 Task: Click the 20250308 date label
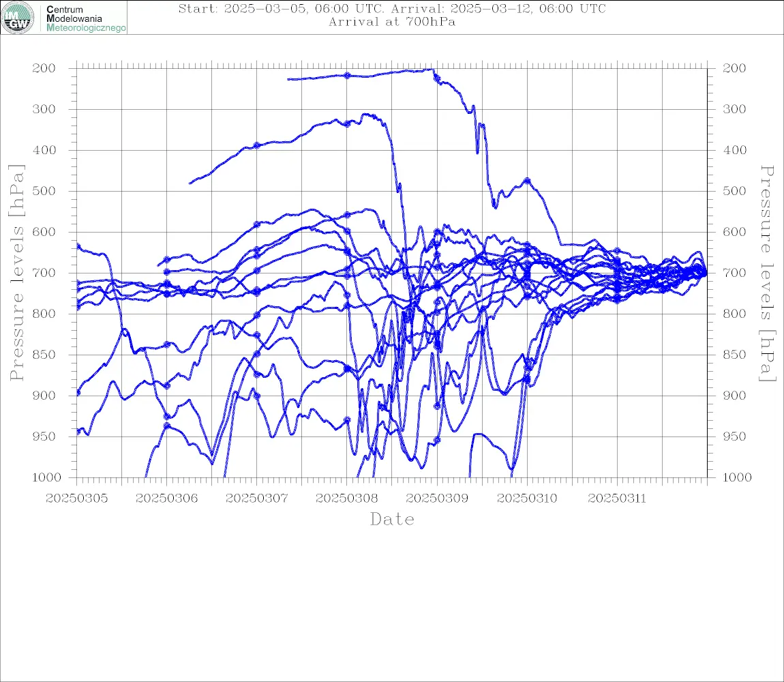pos(347,499)
